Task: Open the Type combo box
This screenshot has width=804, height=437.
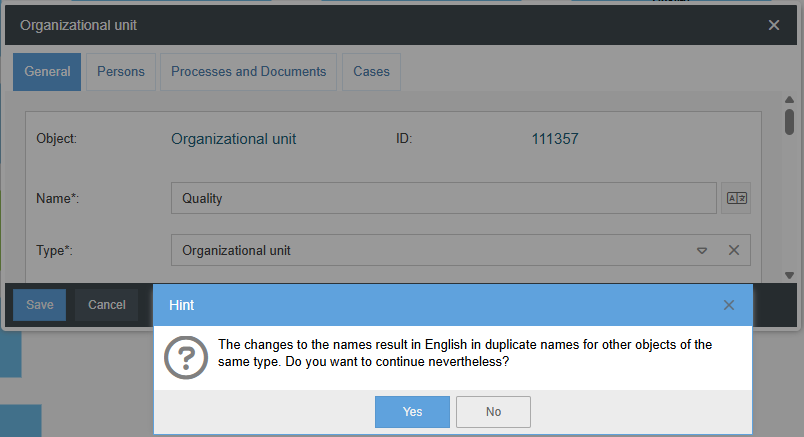Action: pyautogui.click(x=460, y=250)
